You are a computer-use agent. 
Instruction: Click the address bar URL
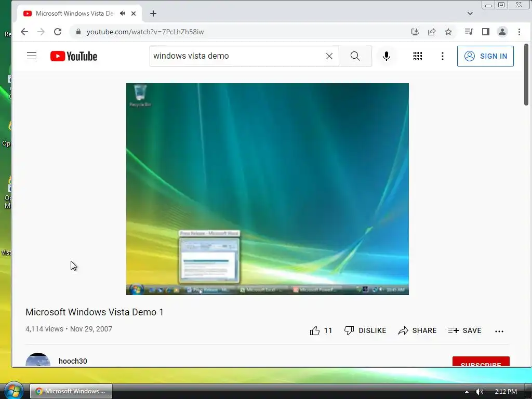(x=145, y=32)
